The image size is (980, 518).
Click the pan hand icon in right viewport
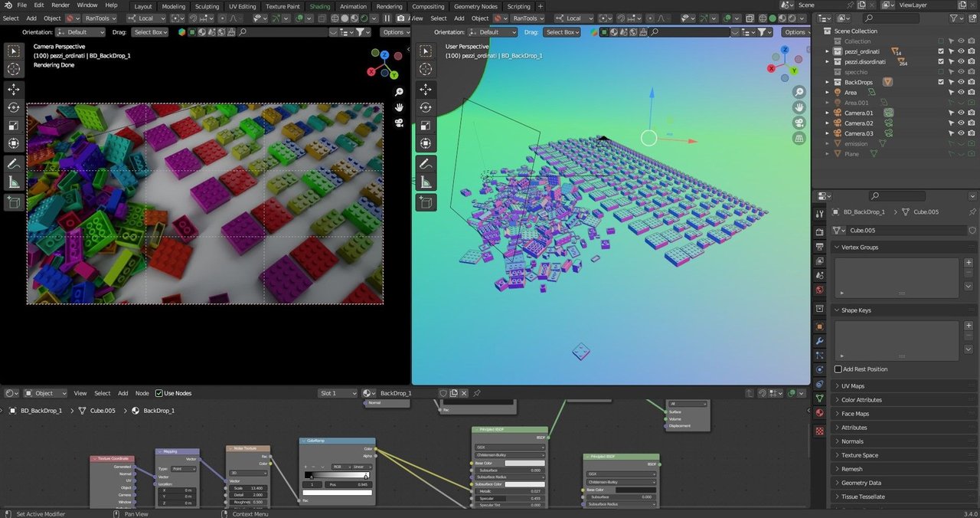(799, 107)
